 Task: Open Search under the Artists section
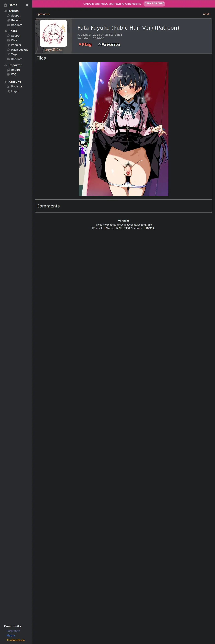16,16
